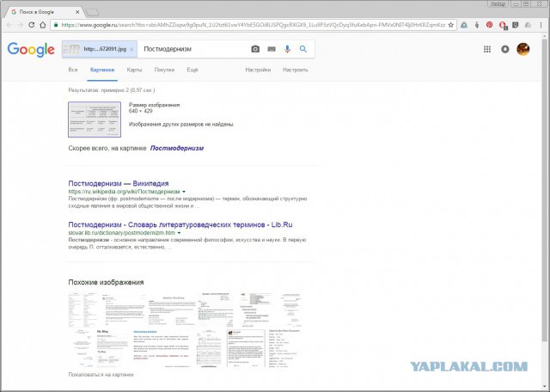550x392 pixels.
Task: Open the on-screen keyboard icon
Action: [x=272, y=49]
